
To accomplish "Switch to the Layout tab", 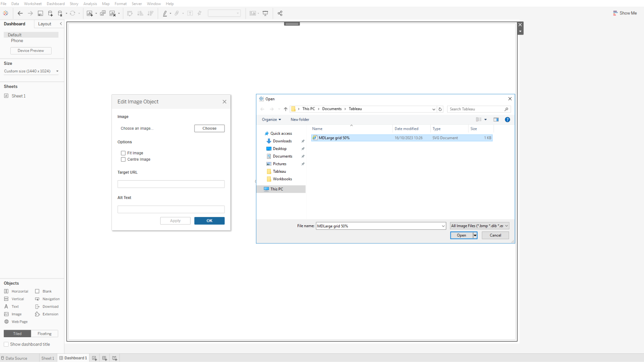I will click(x=45, y=24).
